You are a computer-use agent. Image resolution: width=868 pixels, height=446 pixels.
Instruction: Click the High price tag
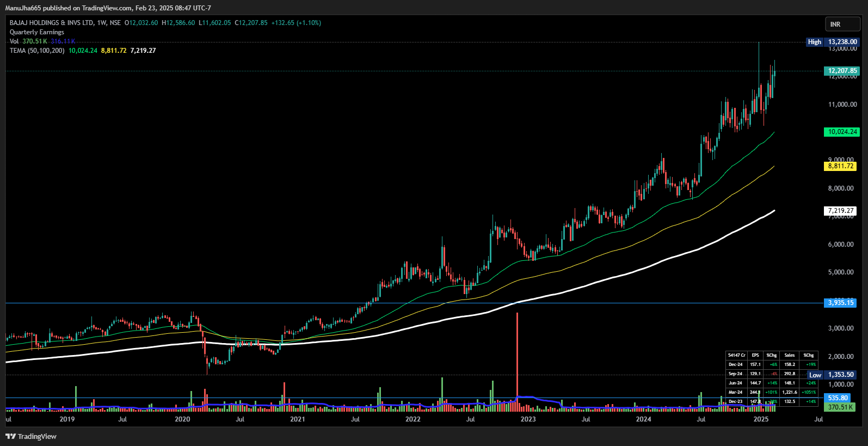pyautogui.click(x=833, y=42)
